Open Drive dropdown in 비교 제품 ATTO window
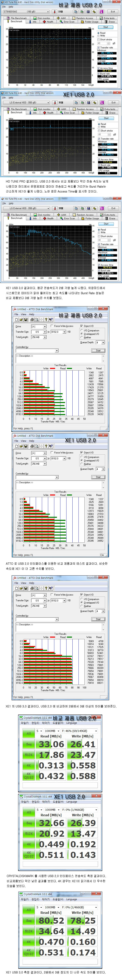The height and width of the screenshot is (980, 122). tap(45, 326)
